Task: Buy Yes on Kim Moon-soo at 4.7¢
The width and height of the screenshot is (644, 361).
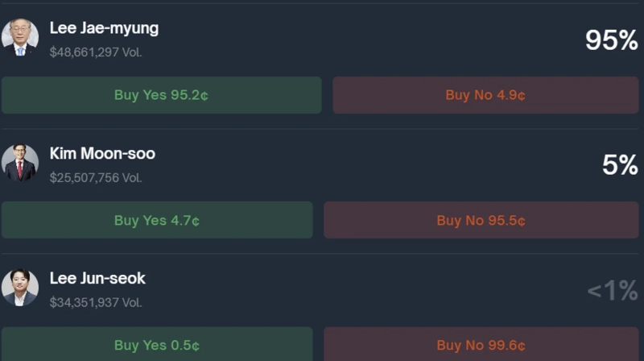Action: pyautogui.click(x=157, y=220)
